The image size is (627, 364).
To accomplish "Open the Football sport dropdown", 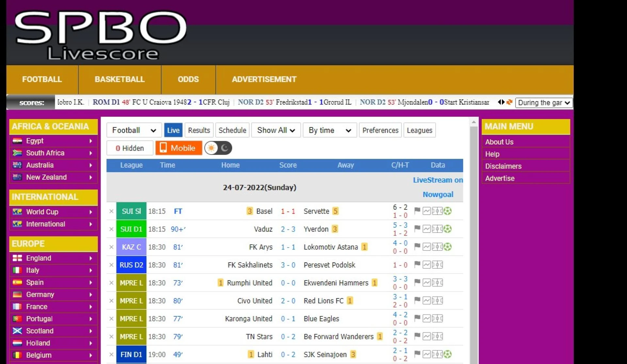I will coord(134,130).
